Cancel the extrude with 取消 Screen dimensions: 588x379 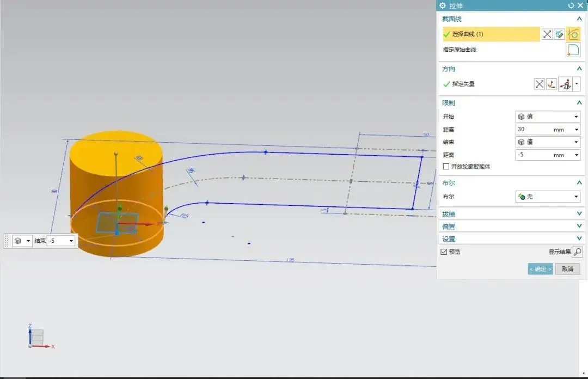coord(567,269)
